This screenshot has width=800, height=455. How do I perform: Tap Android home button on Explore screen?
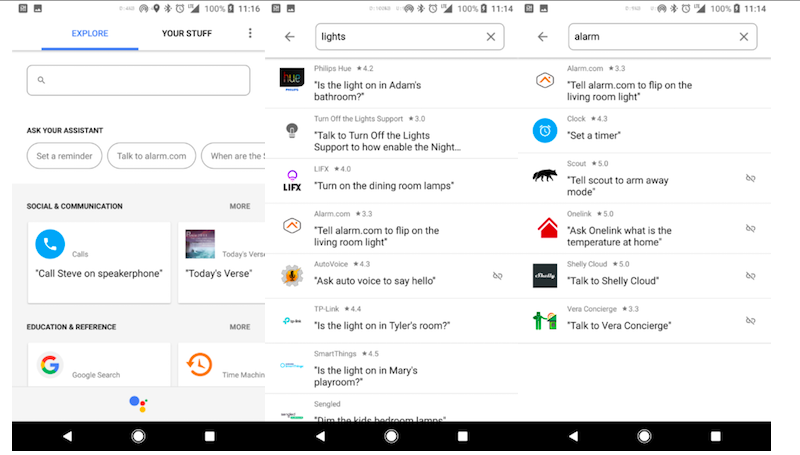[x=138, y=436]
